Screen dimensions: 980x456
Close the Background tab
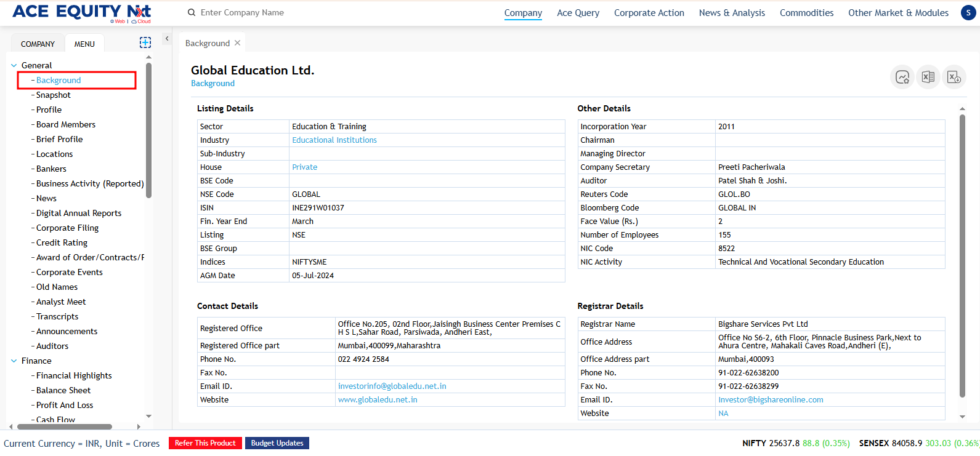click(238, 43)
